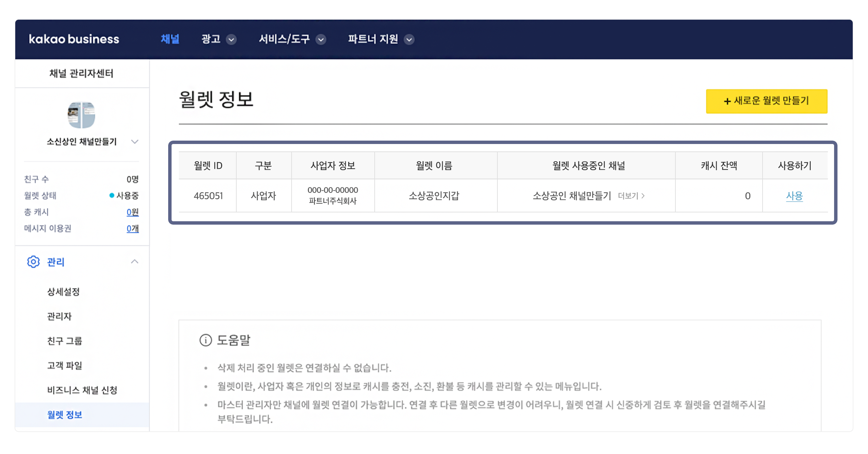Open the 파트너 지원 dropdown arrow
The width and height of the screenshot is (868, 454).
click(409, 40)
